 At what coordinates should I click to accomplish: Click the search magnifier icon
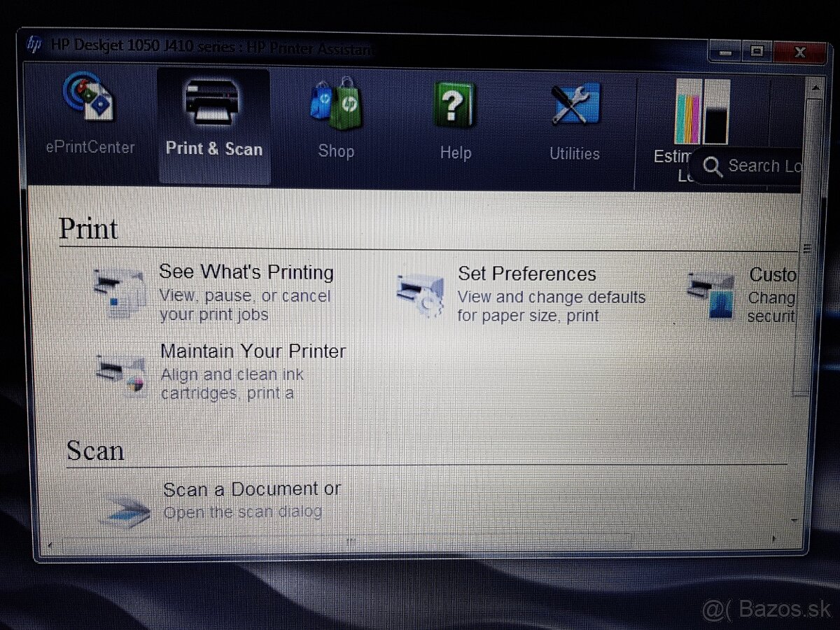tap(713, 167)
